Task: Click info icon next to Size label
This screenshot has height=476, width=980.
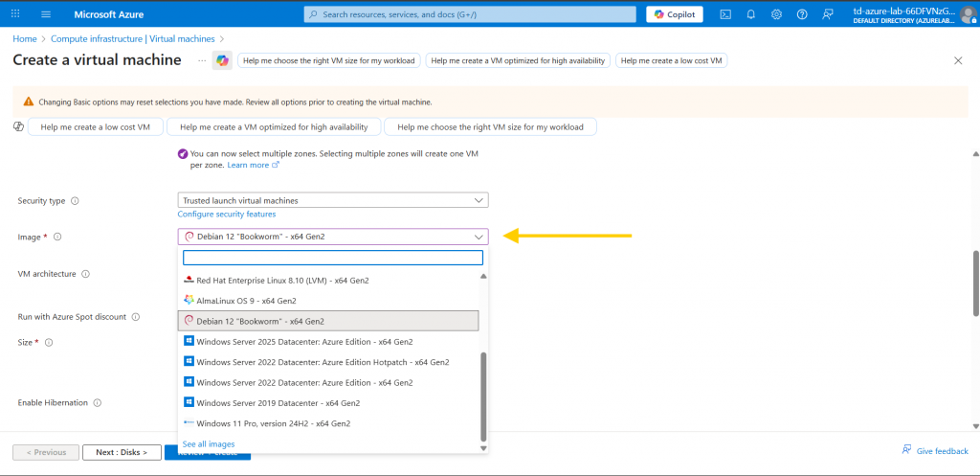Action: coord(48,343)
